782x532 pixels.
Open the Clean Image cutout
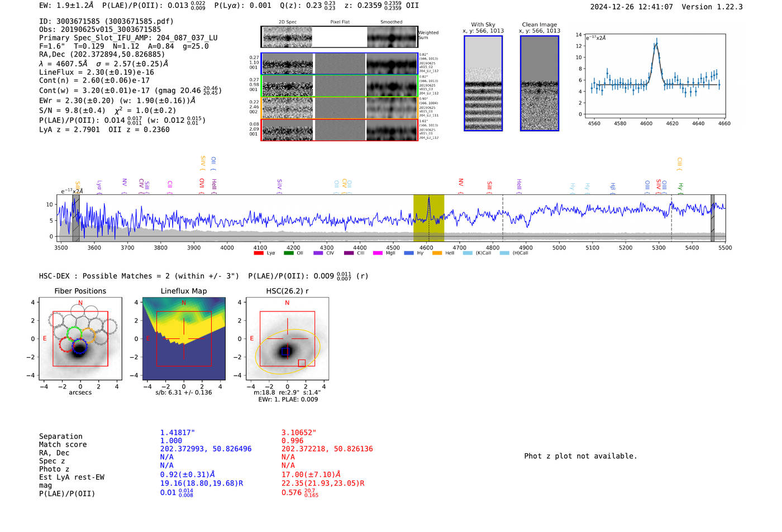point(540,83)
